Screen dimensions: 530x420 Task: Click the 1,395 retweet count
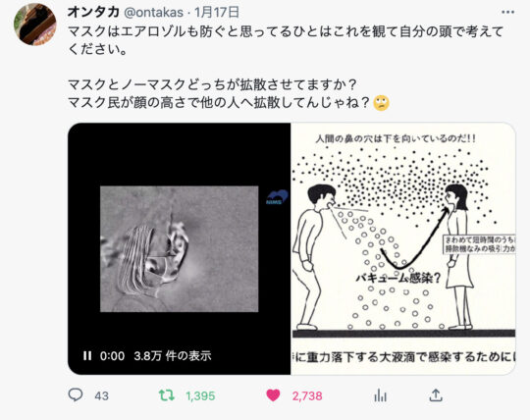[200, 395]
